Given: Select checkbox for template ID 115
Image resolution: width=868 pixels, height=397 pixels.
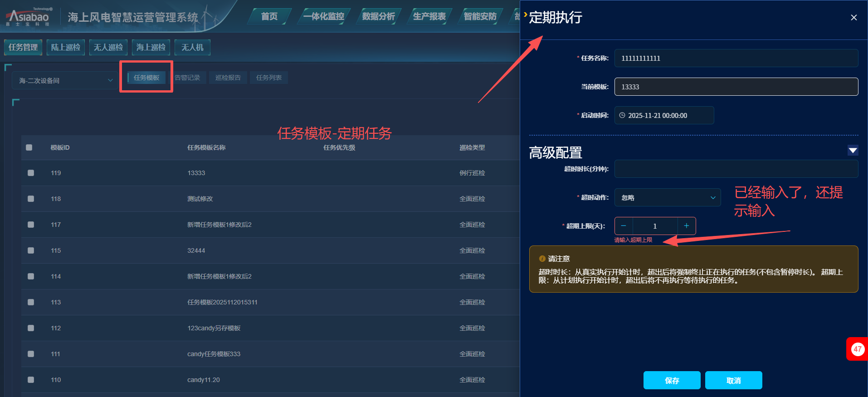Looking at the screenshot, I should click(31, 250).
